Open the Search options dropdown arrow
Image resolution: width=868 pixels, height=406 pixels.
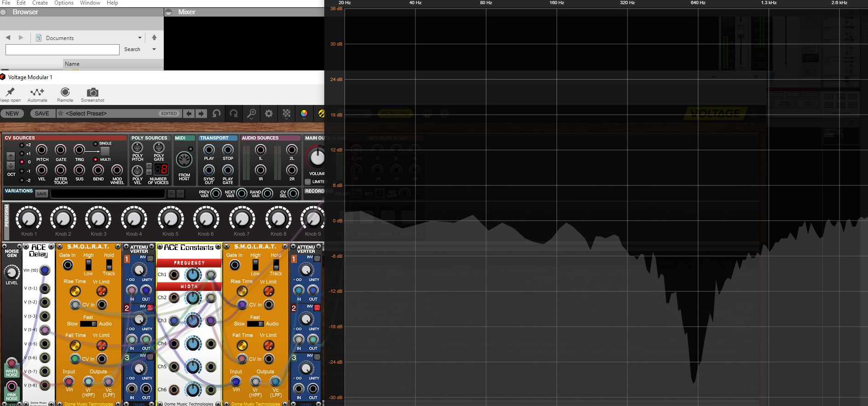154,49
